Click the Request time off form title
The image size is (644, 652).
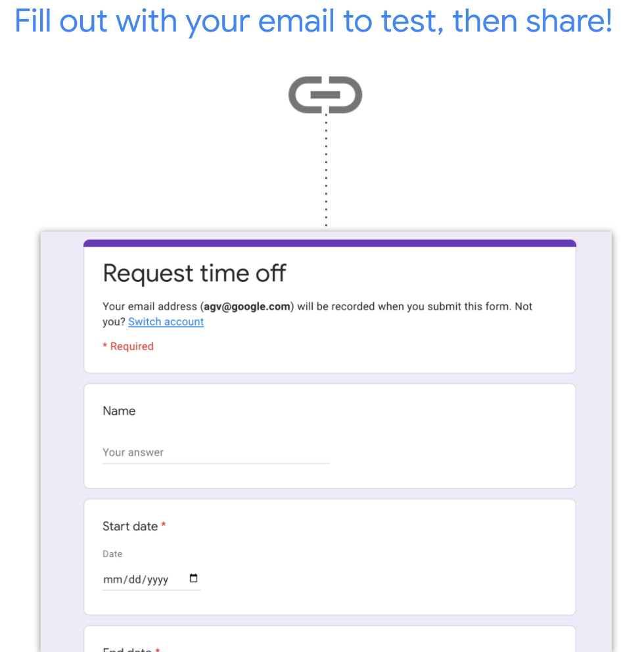[x=195, y=273]
